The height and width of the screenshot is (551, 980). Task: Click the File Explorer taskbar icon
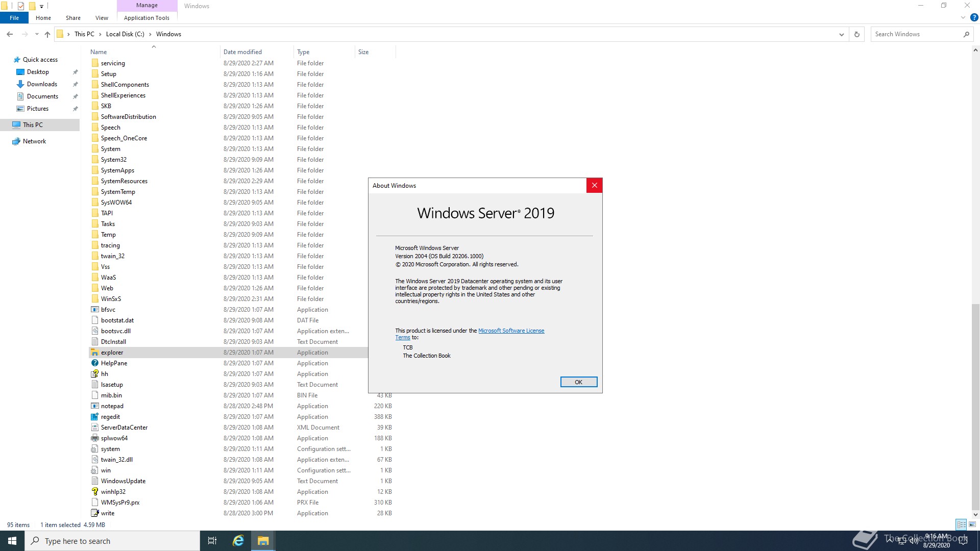click(x=263, y=541)
